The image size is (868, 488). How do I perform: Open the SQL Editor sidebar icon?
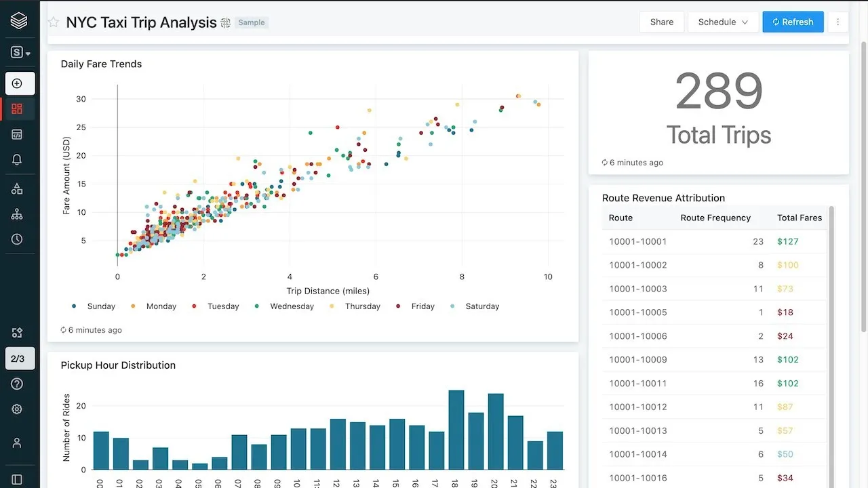point(17,134)
